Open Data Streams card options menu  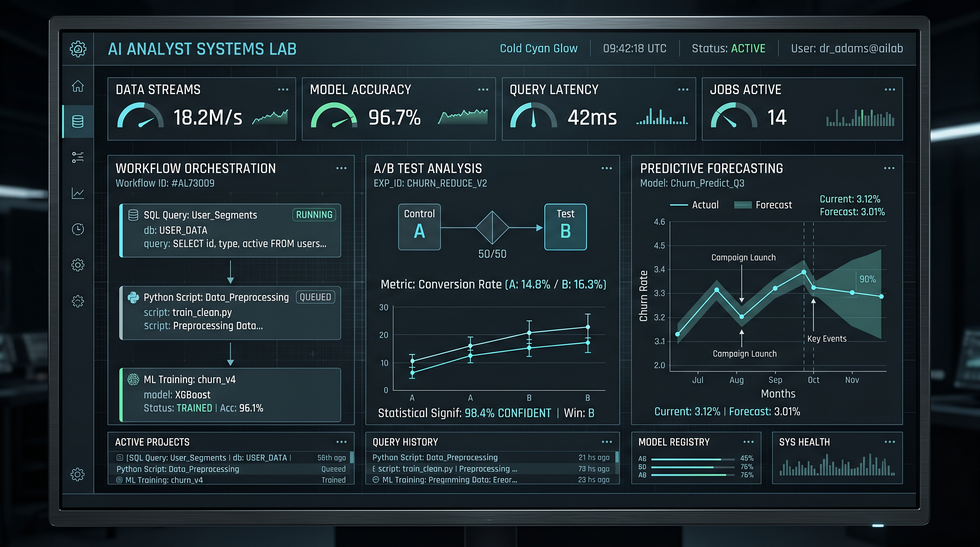(283, 90)
